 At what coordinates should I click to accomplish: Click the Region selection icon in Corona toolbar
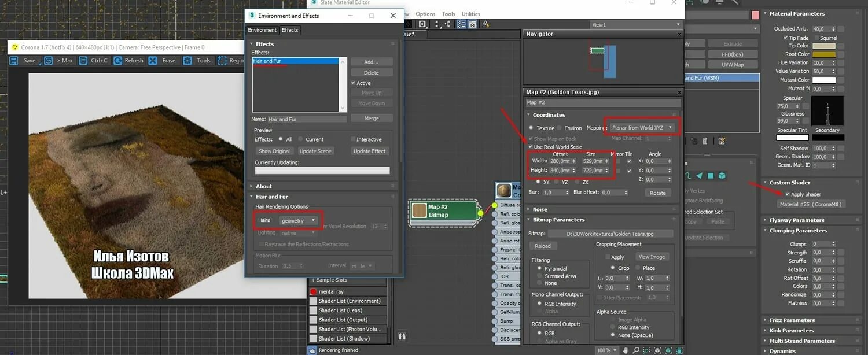click(x=222, y=60)
